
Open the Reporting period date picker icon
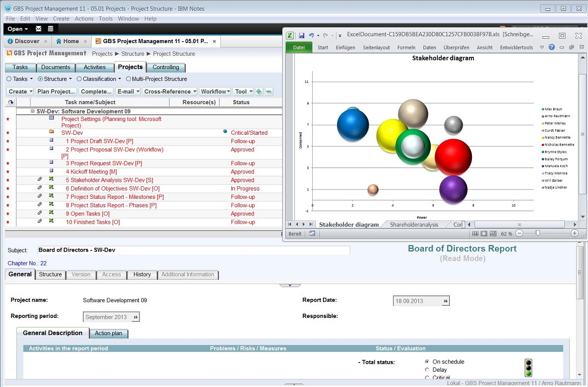(136, 317)
